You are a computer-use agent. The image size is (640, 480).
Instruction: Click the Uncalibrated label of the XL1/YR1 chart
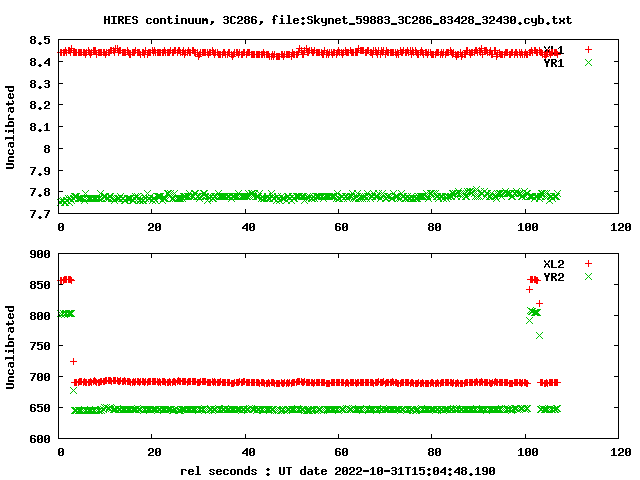coord(10,127)
